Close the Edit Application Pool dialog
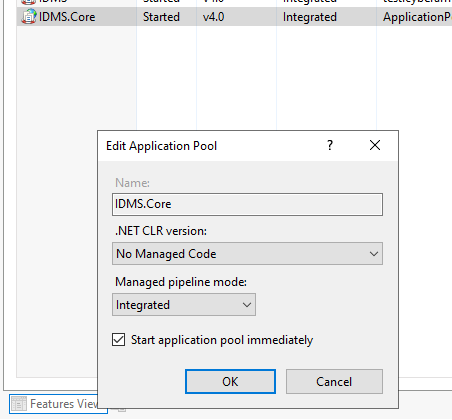The image size is (452, 420). click(x=375, y=145)
